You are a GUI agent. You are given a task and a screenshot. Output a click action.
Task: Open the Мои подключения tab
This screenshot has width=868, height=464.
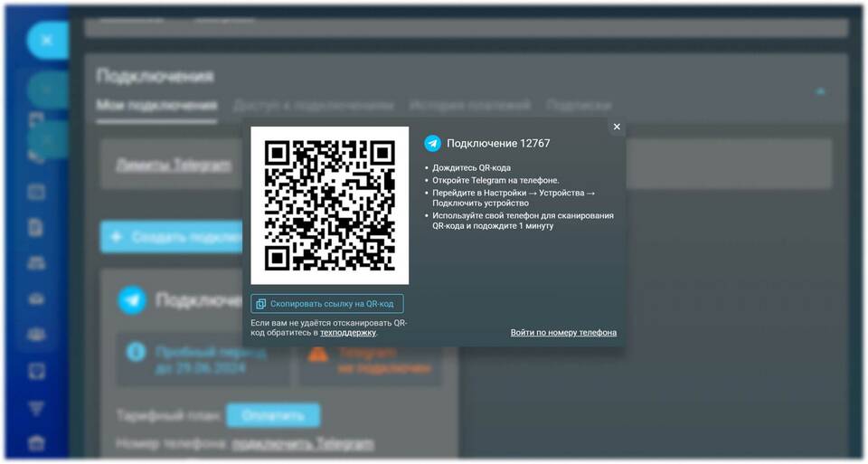[x=156, y=105]
